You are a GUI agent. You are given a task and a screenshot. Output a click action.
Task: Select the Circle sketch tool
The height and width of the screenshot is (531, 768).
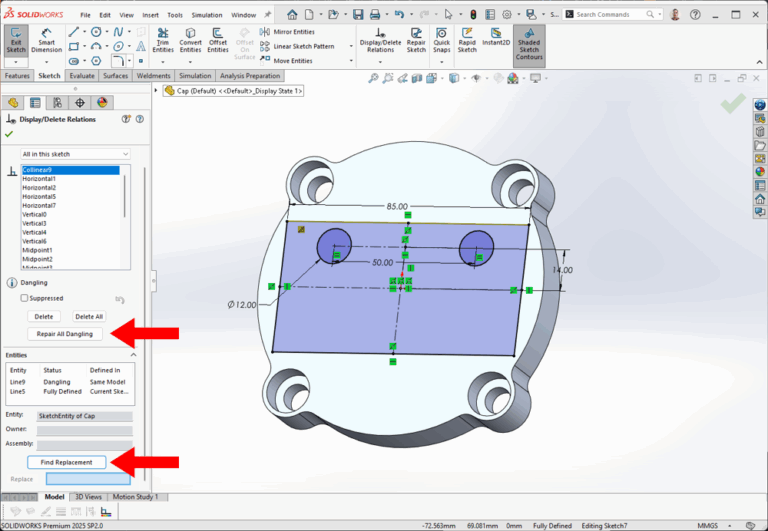coord(96,32)
